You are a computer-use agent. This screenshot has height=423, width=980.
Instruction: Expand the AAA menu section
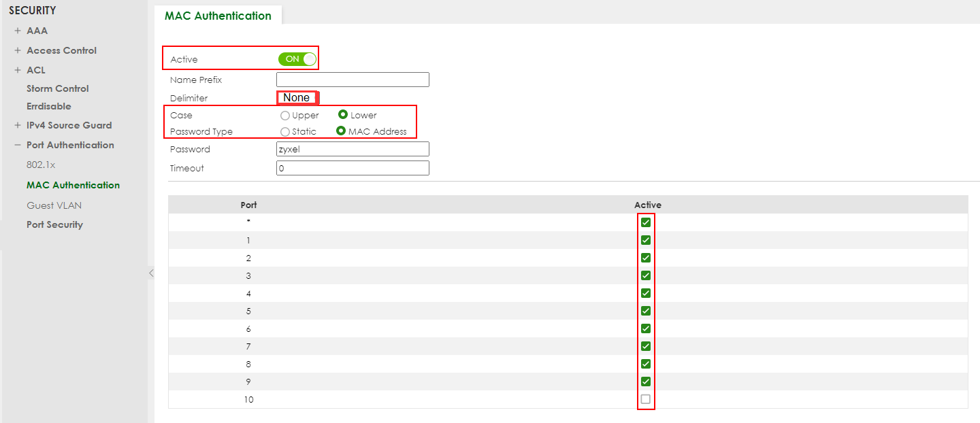pyautogui.click(x=18, y=31)
